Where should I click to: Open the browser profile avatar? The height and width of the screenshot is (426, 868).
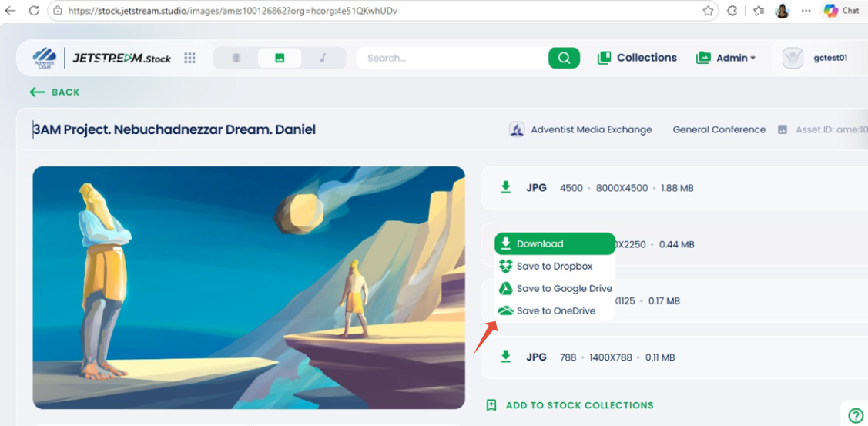point(783,11)
